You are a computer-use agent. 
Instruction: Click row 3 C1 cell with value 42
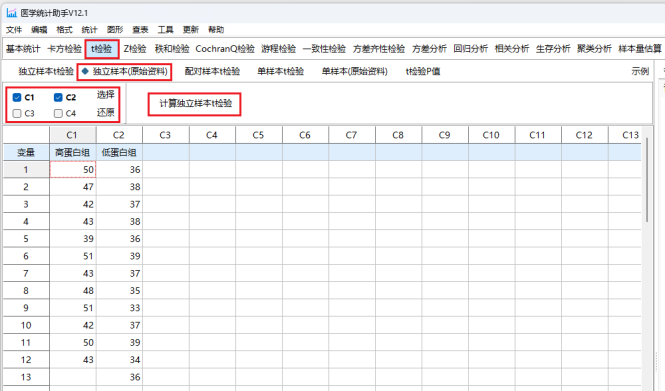[x=73, y=204]
